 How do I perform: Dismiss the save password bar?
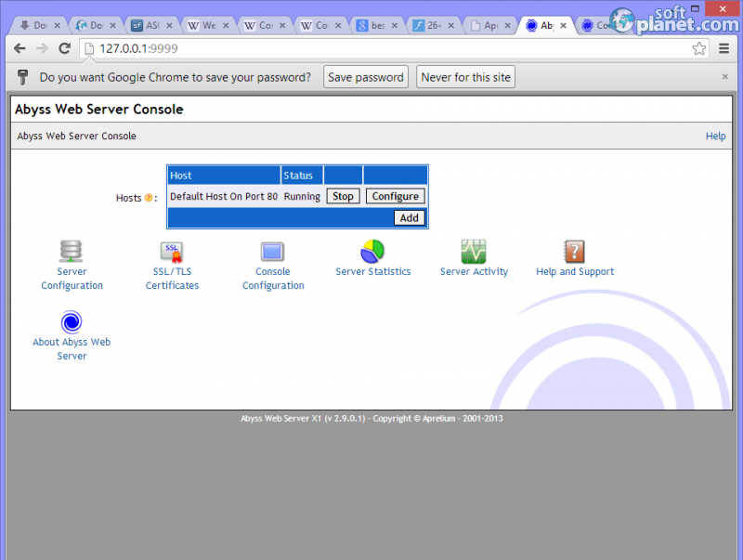pos(724,77)
